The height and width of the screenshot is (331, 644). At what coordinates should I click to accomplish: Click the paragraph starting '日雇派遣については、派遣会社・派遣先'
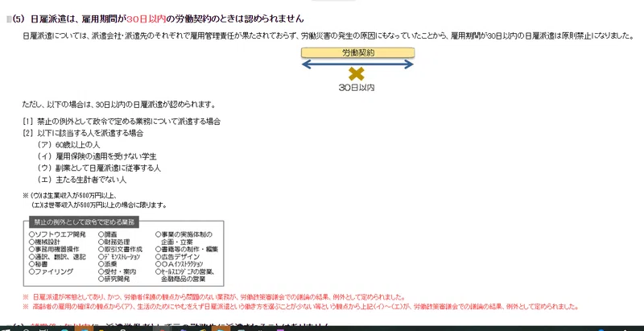click(x=328, y=35)
